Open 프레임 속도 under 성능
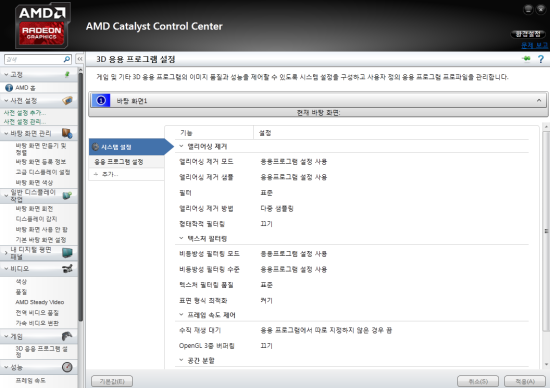This screenshot has height=388, width=550. (31, 381)
